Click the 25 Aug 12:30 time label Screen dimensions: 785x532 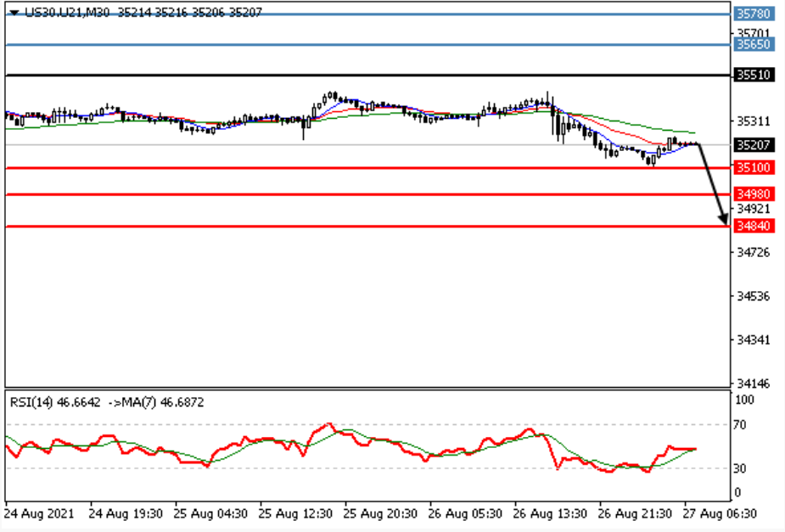pos(295,514)
